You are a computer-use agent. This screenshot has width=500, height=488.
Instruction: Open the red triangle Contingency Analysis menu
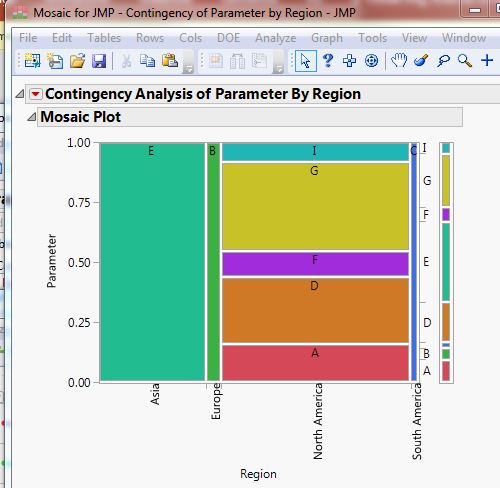pyautogui.click(x=35, y=94)
